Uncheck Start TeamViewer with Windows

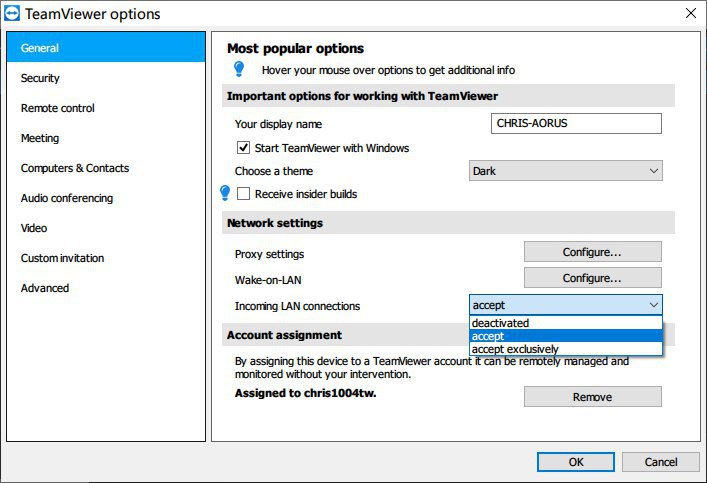pos(243,148)
